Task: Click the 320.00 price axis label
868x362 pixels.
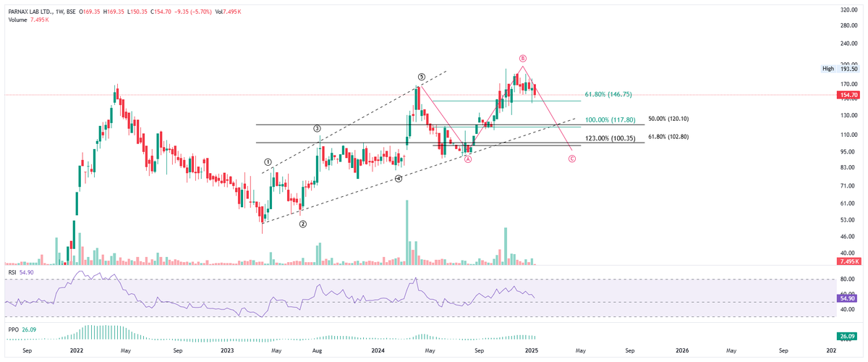Action: point(848,10)
